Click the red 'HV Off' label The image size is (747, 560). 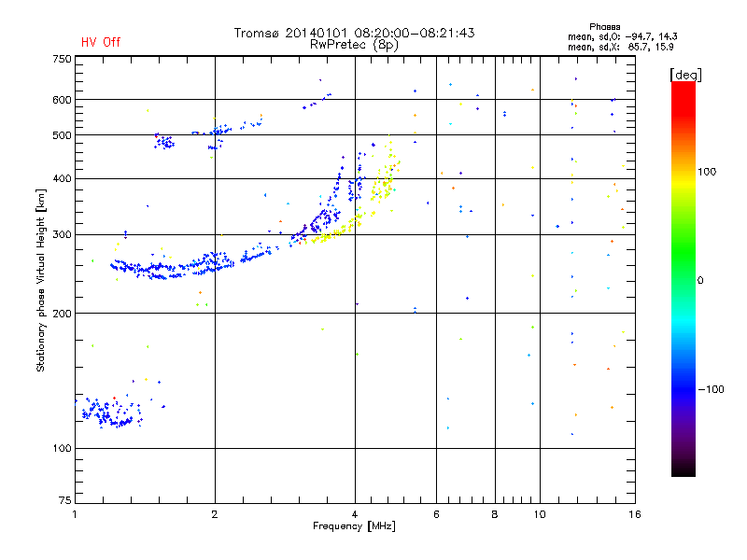[101, 42]
